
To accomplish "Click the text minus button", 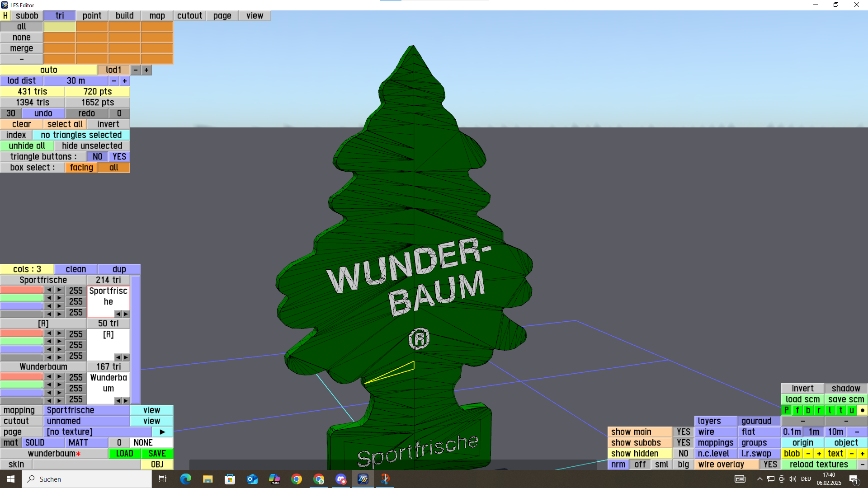I will tap(851, 454).
